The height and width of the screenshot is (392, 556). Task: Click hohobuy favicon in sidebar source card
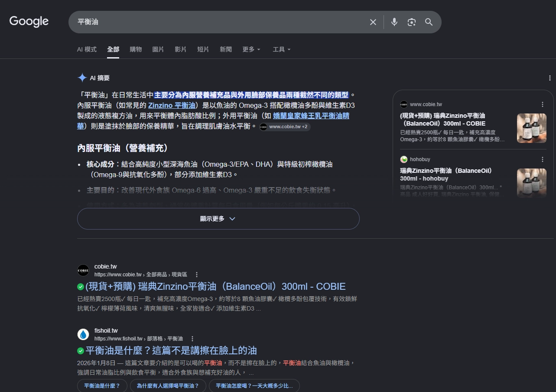point(404,159)
